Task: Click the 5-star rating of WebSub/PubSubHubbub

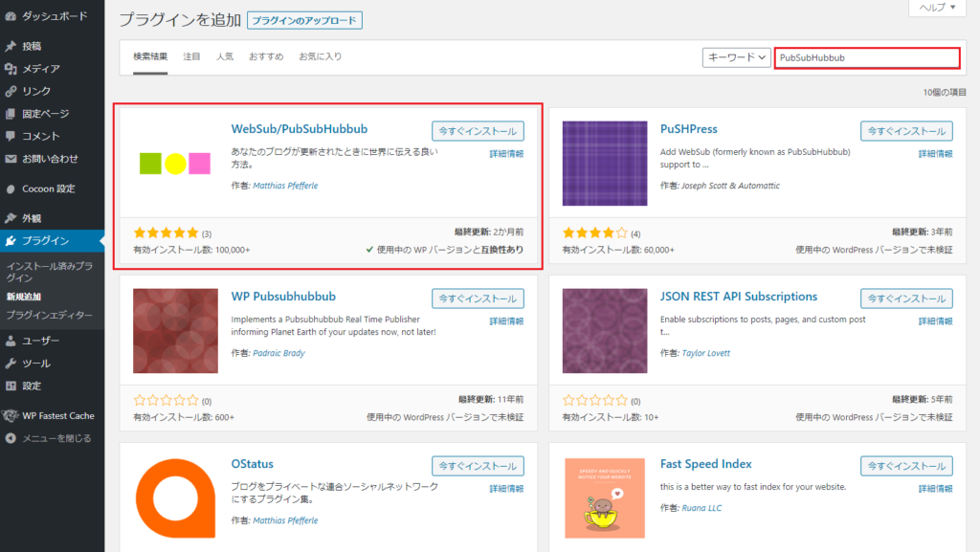Action: coord(166,232)
